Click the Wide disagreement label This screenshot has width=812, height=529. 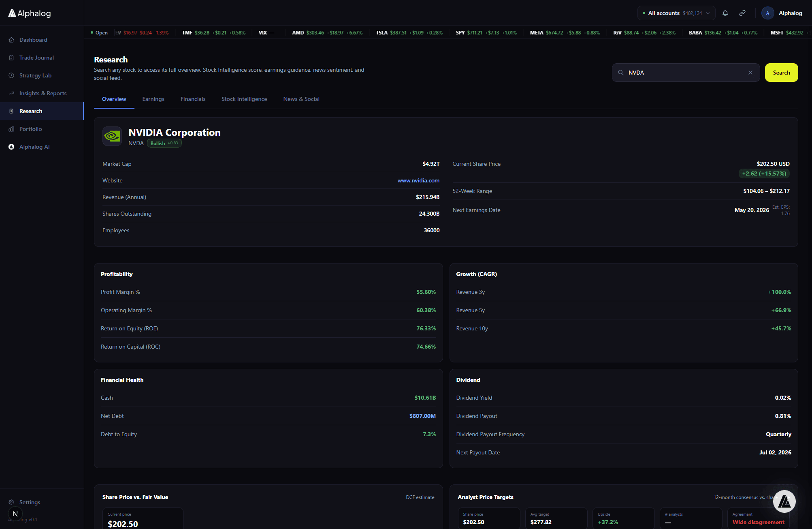pyautogui.click(x=758, y=522)
